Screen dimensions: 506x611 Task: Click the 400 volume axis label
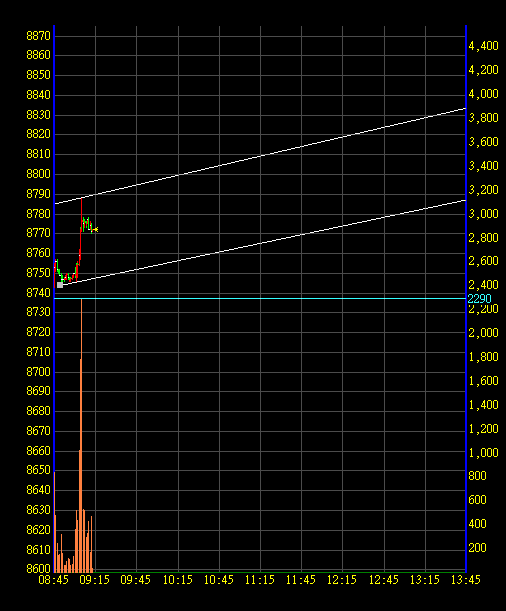point(477,524)
